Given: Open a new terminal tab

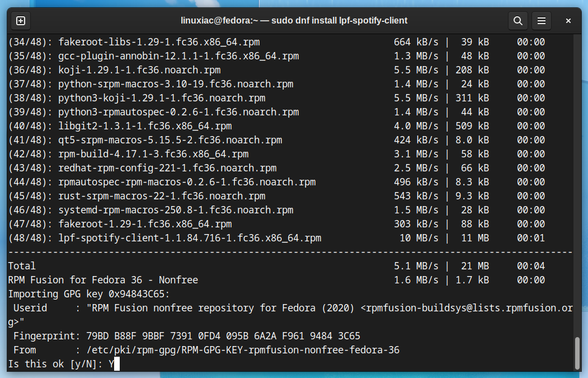Looking at the screenshot, I should pyautogui.click(x=21, y=21).
